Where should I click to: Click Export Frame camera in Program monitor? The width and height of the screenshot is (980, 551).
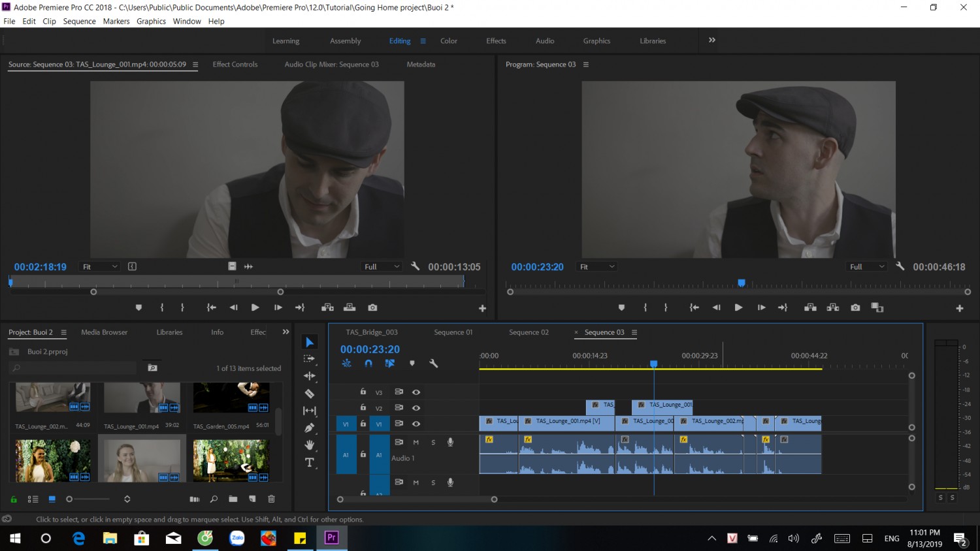click(x=855, y=307)
